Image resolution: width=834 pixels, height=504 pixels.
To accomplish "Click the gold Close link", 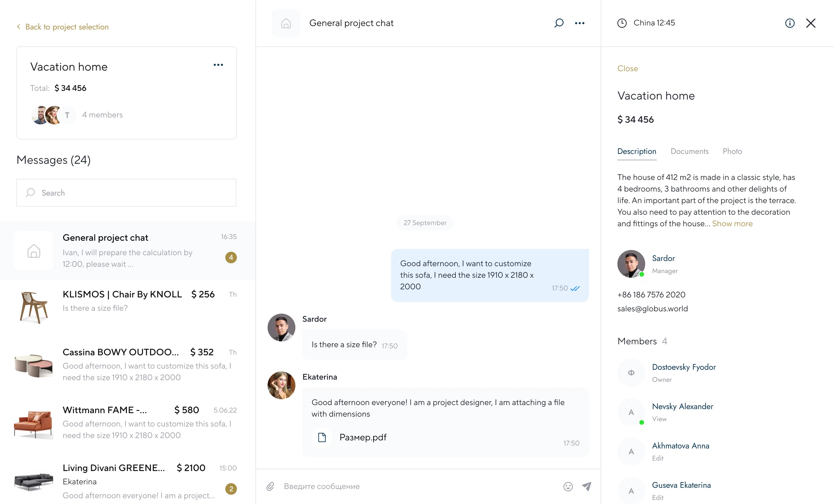I will tap(627, 68).
